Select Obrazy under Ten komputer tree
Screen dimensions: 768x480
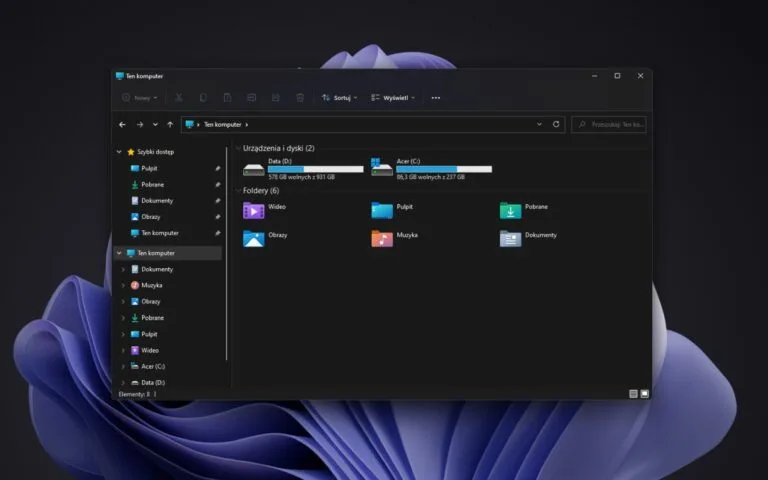click(150, 302)
